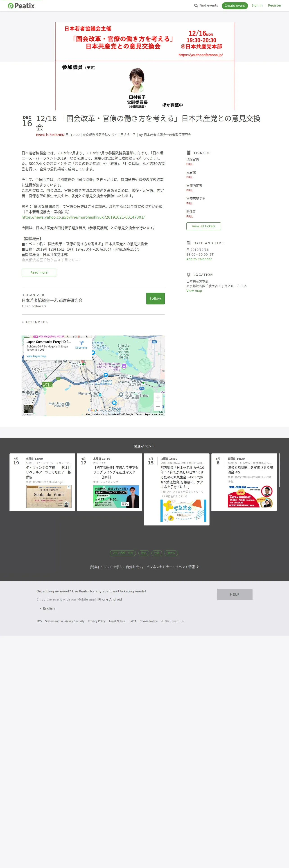
Task: Open 減税と規制廃止 講演会 event card
Action: tap(244, 482)
